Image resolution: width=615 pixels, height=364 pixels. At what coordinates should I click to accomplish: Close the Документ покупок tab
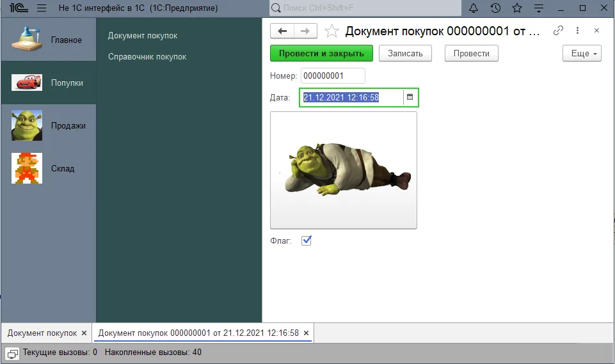tap(84, 333)
